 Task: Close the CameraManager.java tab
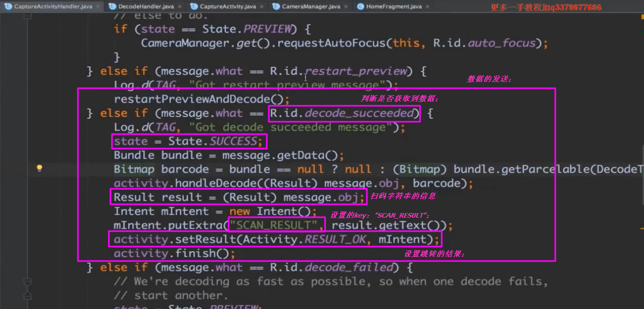(x=347, y=7)
